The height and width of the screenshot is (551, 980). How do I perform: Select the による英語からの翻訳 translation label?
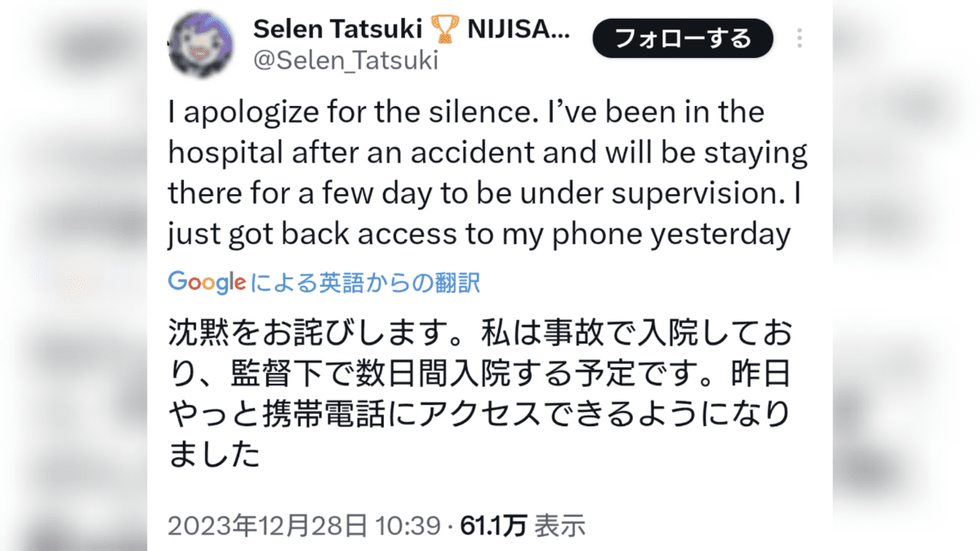[x=366, y=282]
